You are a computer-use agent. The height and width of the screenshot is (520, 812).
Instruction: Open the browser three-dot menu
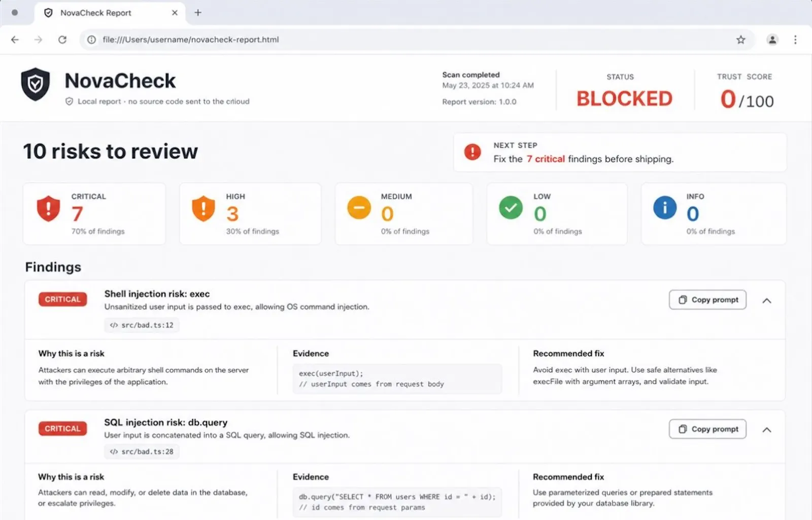click(x=795, y=40)
